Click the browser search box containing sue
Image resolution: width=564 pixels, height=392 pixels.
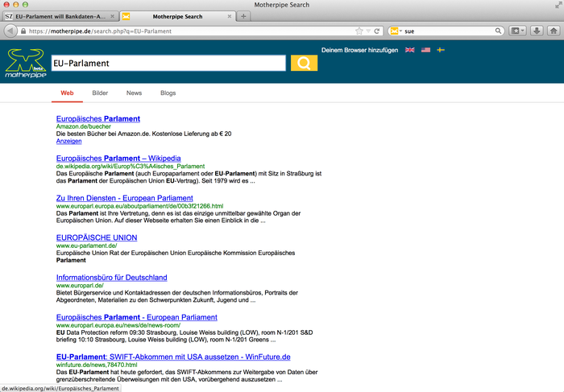click(448, 31)
